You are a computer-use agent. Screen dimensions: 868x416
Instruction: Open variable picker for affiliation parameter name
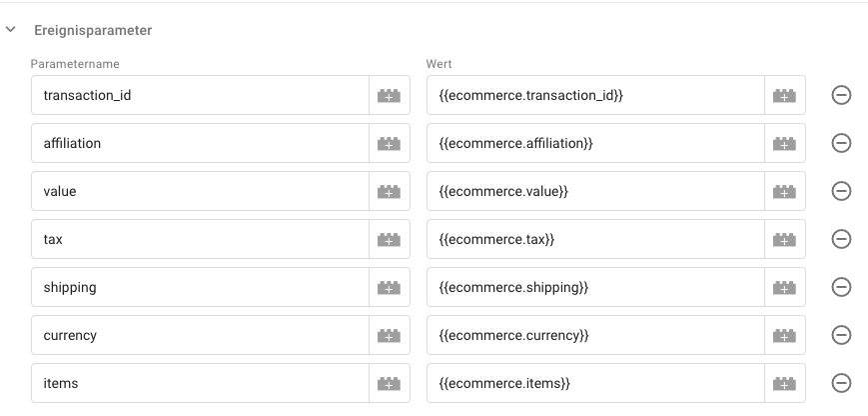390,143
